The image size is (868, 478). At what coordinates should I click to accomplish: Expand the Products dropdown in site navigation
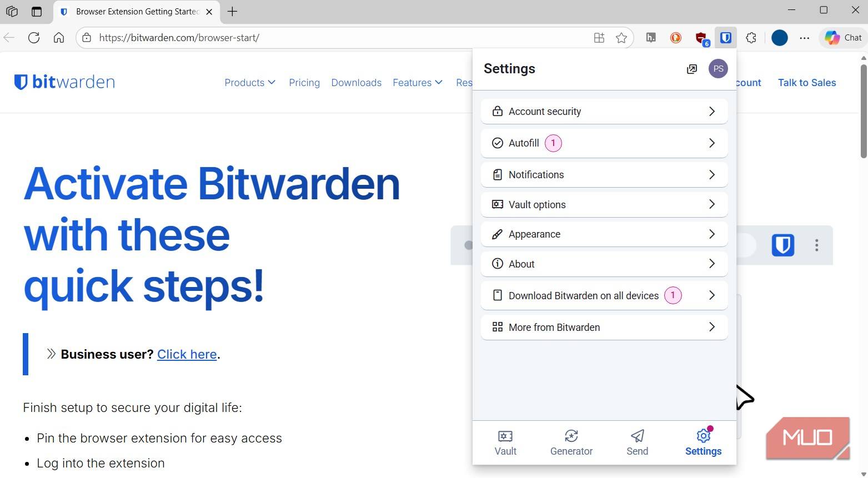[x=250, y=83]
